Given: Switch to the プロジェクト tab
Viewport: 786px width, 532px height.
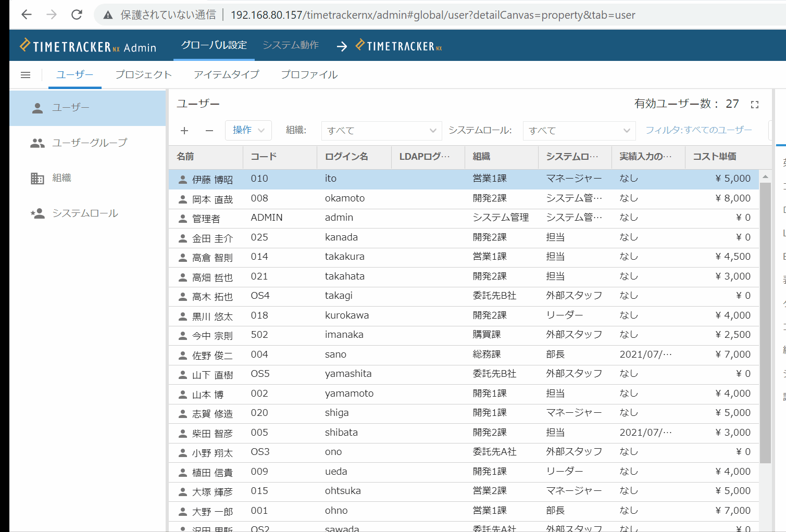Looking at the screenshot, I should tap(143, 75).
